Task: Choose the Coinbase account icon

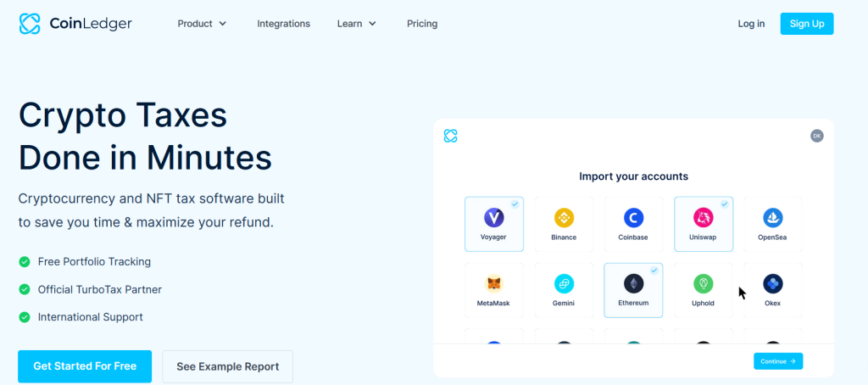Action: click(633, 218)
